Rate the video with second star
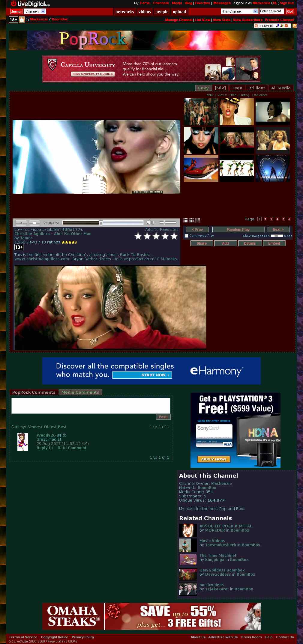This screenshot has width=303, height=644. (147, 236)
